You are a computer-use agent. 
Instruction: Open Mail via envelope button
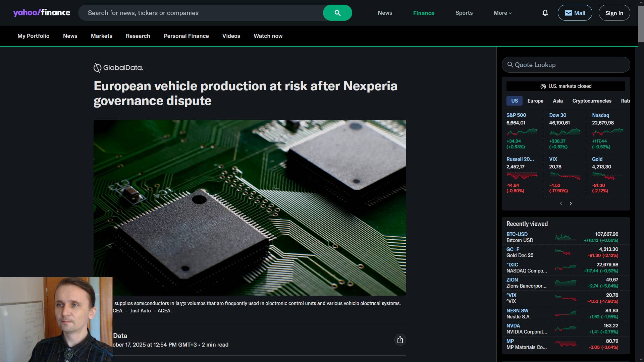(x=575, y=13)
